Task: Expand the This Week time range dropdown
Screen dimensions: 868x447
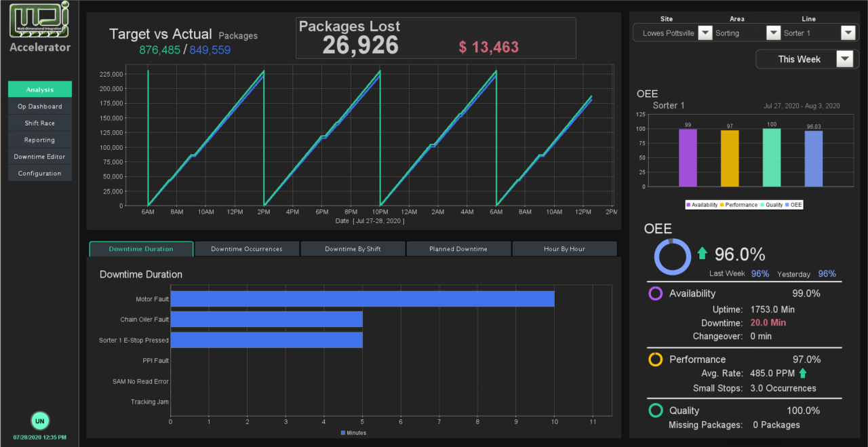Action: (x=844, y=59)
